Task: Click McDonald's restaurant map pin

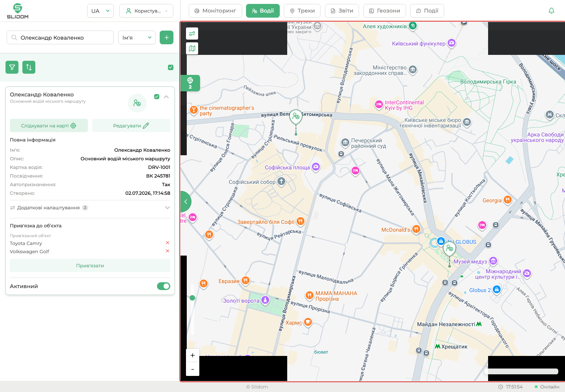Action: [x=416, y=229]
